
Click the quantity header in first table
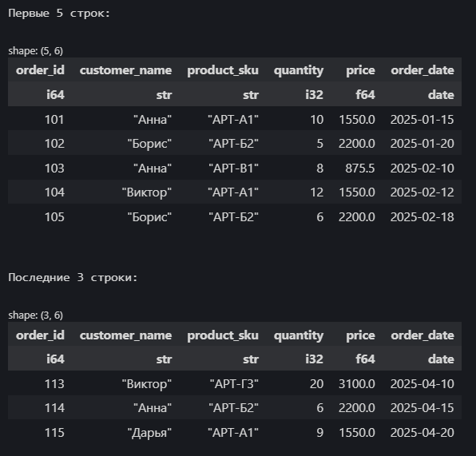[x=299, y=70]
